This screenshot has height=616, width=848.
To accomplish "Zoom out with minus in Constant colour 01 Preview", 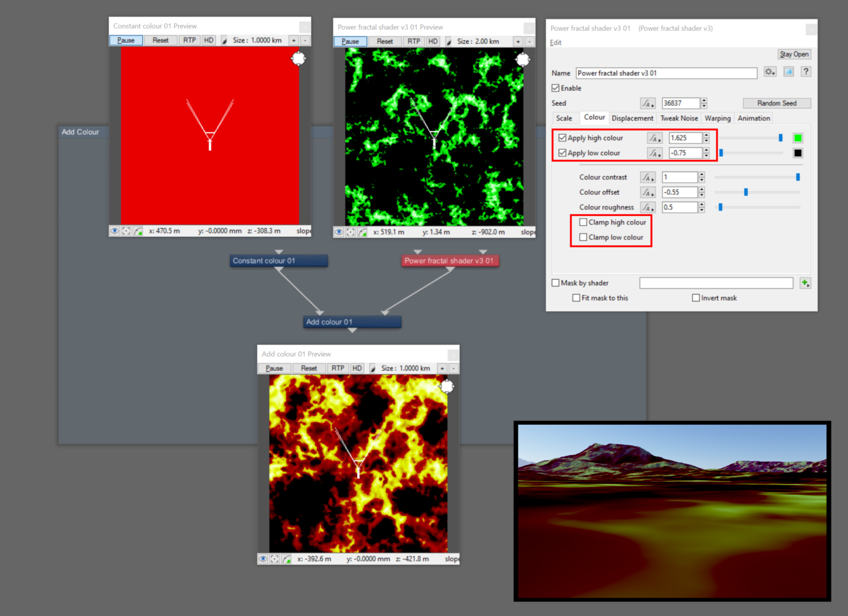I will pyautogui.click(x=305, y=40).
